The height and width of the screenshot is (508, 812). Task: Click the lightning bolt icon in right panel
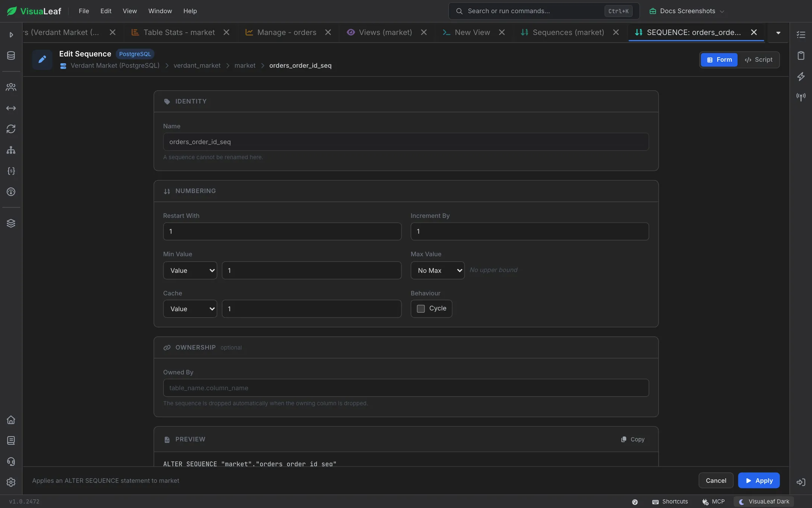pos(801,76)
